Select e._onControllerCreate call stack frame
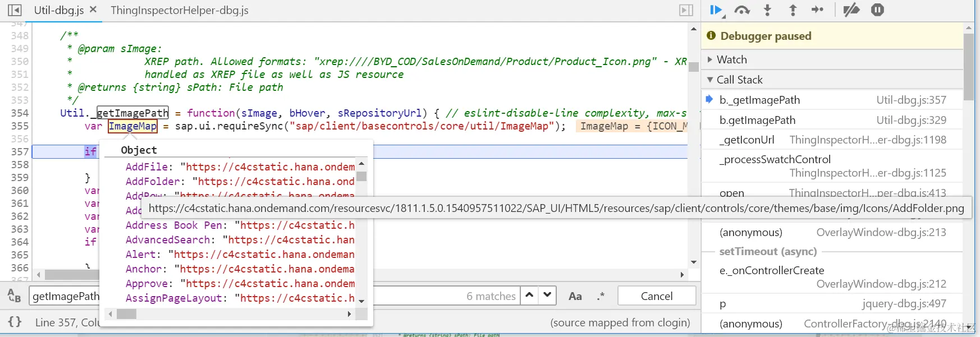The width and height of the screenshot is (980, 337). [832, 277]
